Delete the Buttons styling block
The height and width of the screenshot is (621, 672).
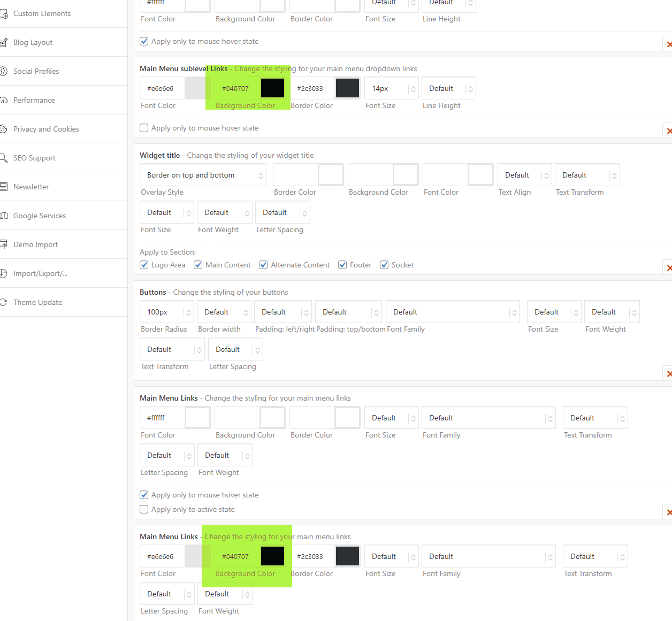pyautogui.click(x=668, y=374)
